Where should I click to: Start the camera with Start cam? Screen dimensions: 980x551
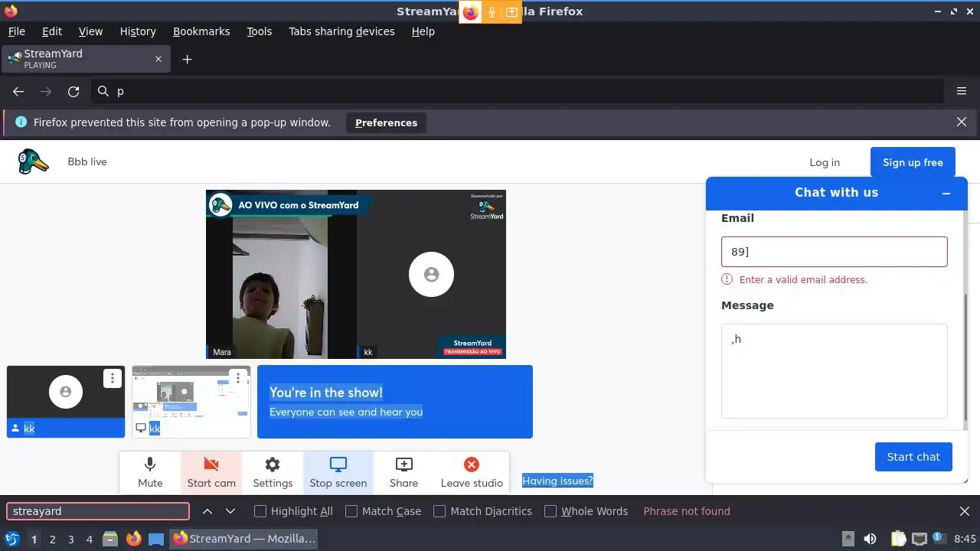coord(211,472)
